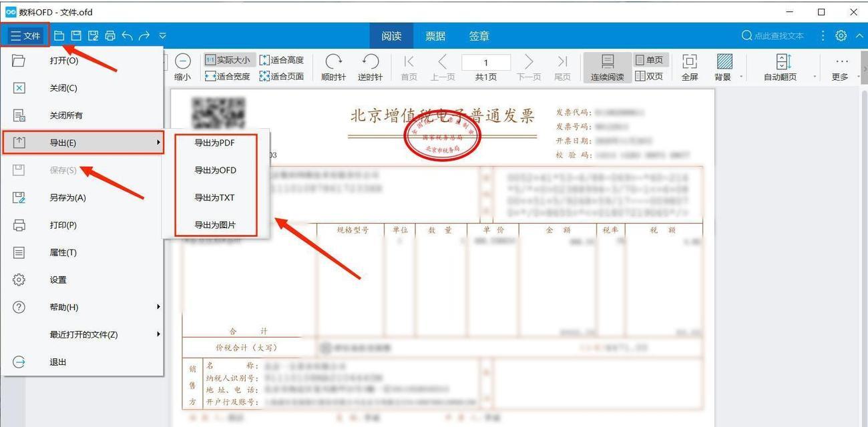The image size is (868, 427).
Task: Click the 更多 more tools button
Action: point(840,67)
